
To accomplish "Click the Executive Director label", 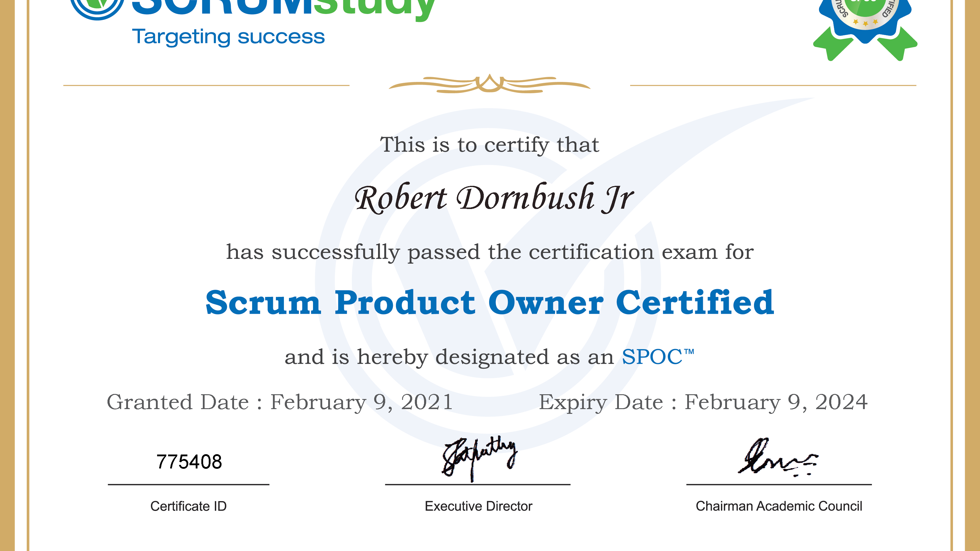I will point(478,506).
